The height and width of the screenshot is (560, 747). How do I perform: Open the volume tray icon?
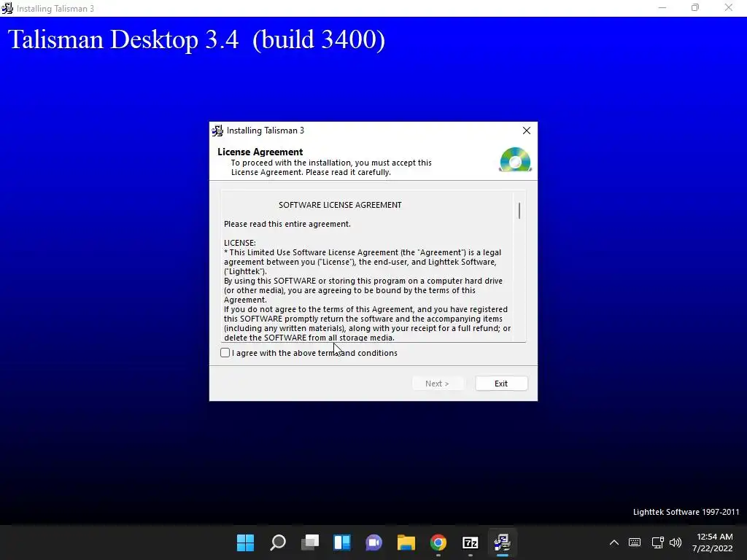[x=675, y=542]
